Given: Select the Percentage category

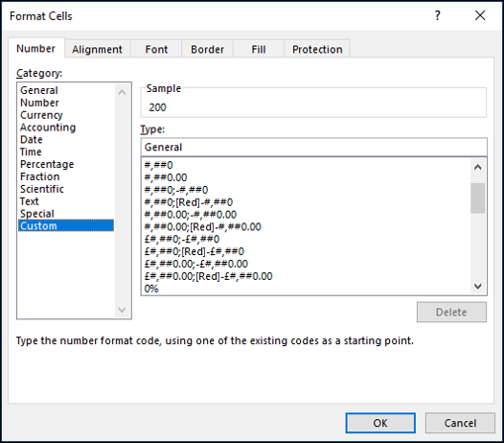Looking at the screenshot, I should coord(47,164).
